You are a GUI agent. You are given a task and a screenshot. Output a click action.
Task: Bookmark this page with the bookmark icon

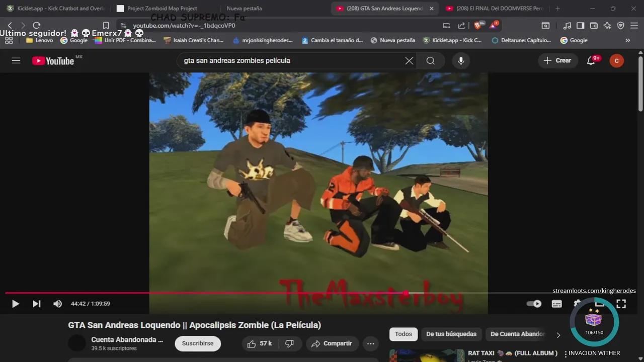[106, 26]
